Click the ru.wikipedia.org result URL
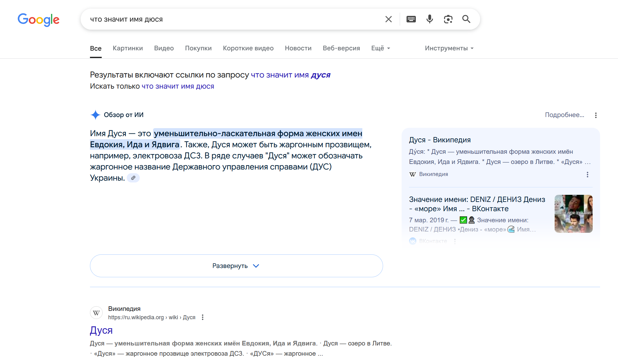 151,317
